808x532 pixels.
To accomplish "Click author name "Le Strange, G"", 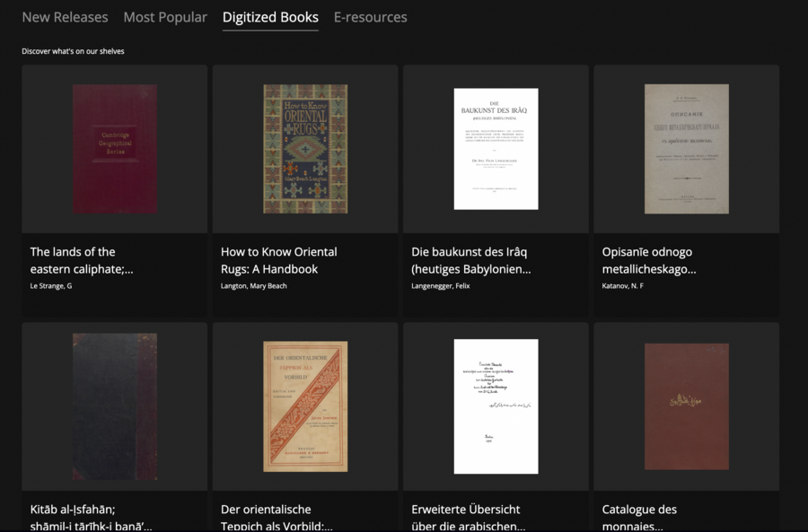I will 46,285.
